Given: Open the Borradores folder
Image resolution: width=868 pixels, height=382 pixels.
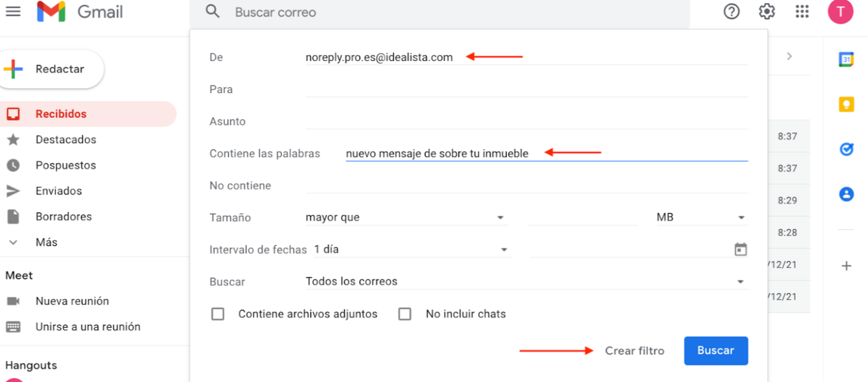Looking at the screenshot, I should coord(63,216).
